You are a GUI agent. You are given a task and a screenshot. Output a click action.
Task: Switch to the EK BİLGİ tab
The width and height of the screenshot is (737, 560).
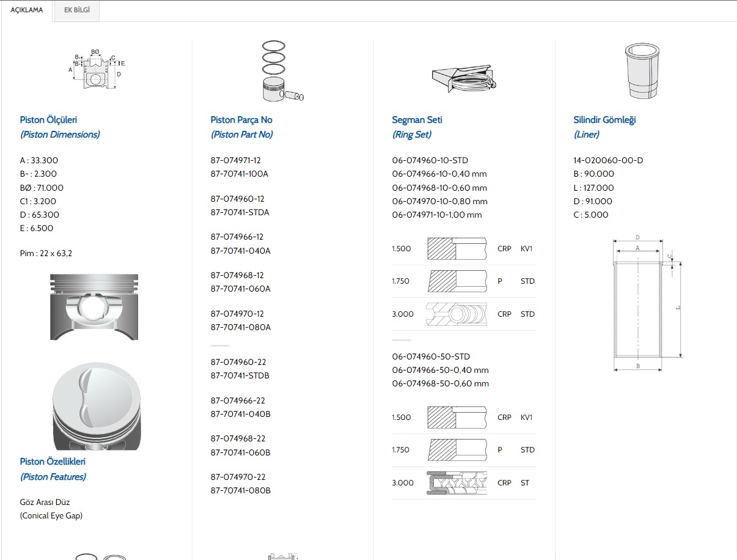[x=76, y=10]
